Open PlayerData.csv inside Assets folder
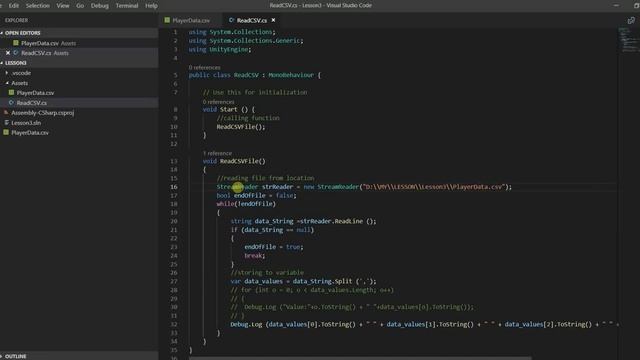 35,93
